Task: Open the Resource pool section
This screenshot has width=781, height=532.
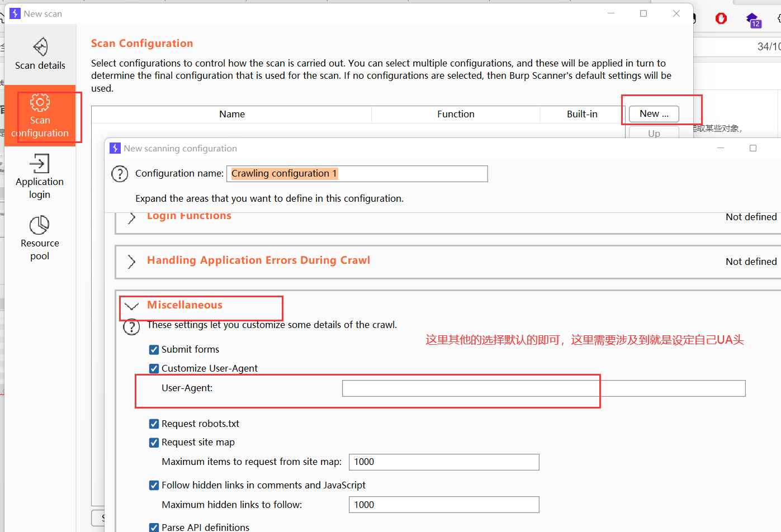Action: click(40, 238)
